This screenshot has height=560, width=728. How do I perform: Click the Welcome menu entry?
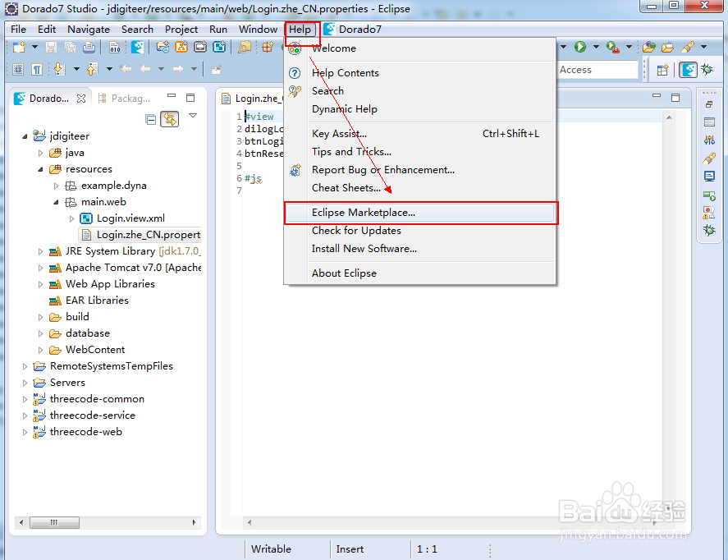420,48
